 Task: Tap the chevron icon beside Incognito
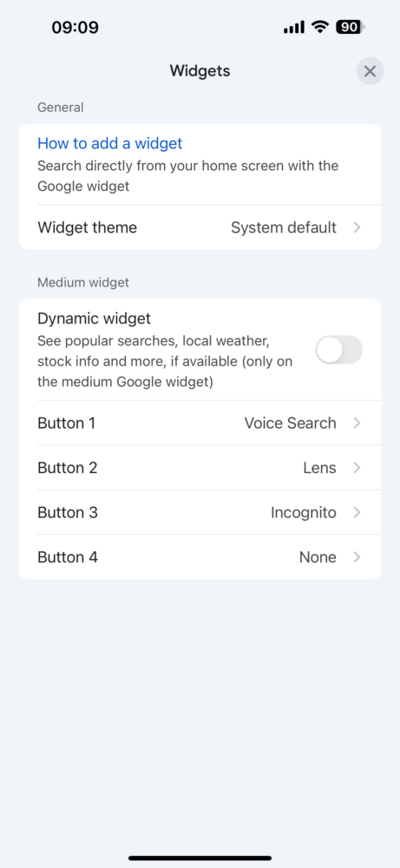[x=357, y=513]
